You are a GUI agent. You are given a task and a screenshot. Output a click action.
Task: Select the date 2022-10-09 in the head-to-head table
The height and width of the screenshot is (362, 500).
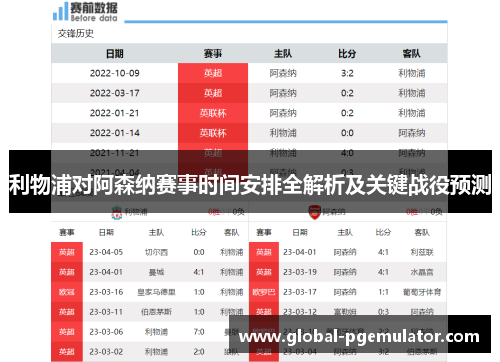coord(115,73)
